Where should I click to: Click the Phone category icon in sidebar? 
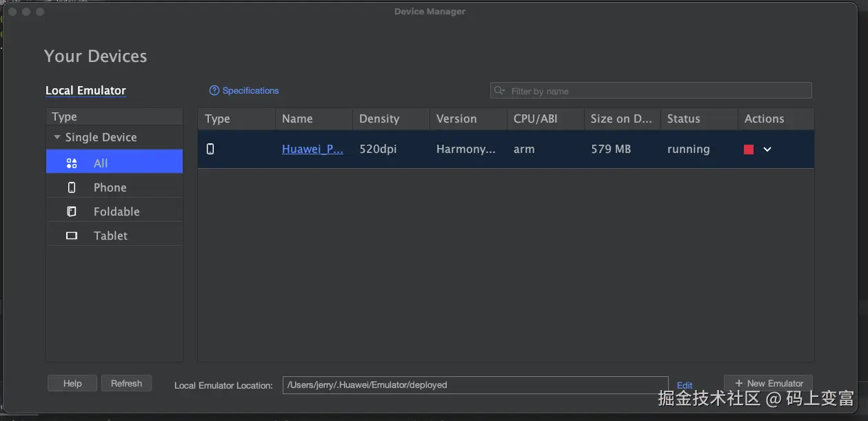pyautogui.click(x=72, y=187)
